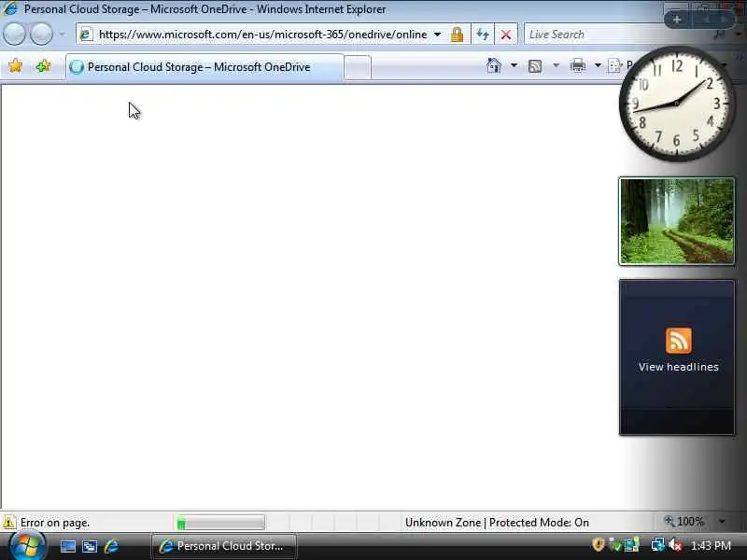This screenshot has width=747, height=560.
Task: Click the Print toolbar icon
Action: pos(577,65)
